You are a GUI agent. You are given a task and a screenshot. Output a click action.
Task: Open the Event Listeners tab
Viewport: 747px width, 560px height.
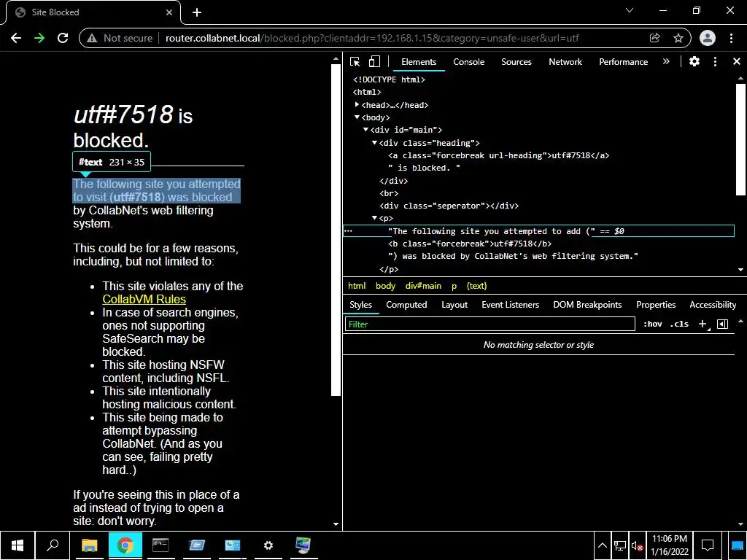coord(510,305)
